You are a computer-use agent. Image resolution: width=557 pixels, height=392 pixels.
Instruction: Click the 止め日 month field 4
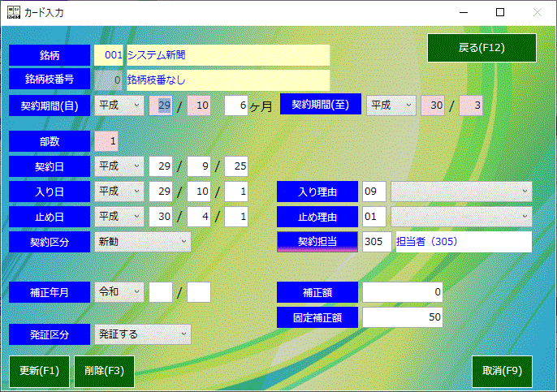(199, 217)
